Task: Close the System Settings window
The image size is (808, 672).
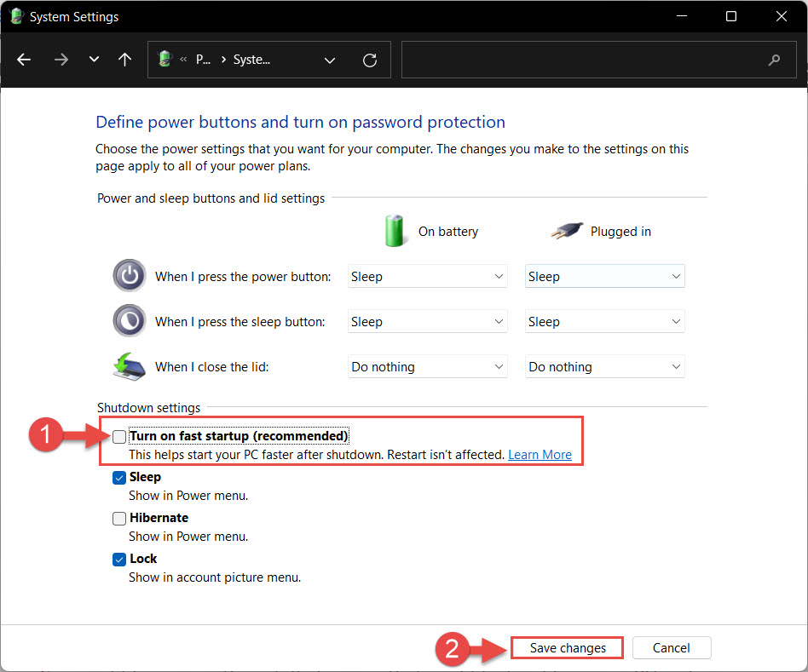Action: click(x=782, y=16)
